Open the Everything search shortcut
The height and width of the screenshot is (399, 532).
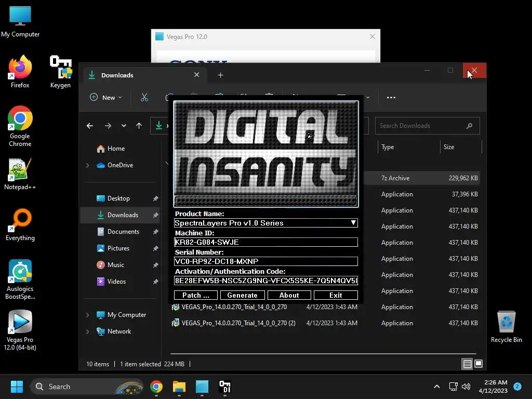(x=20, y=224)
